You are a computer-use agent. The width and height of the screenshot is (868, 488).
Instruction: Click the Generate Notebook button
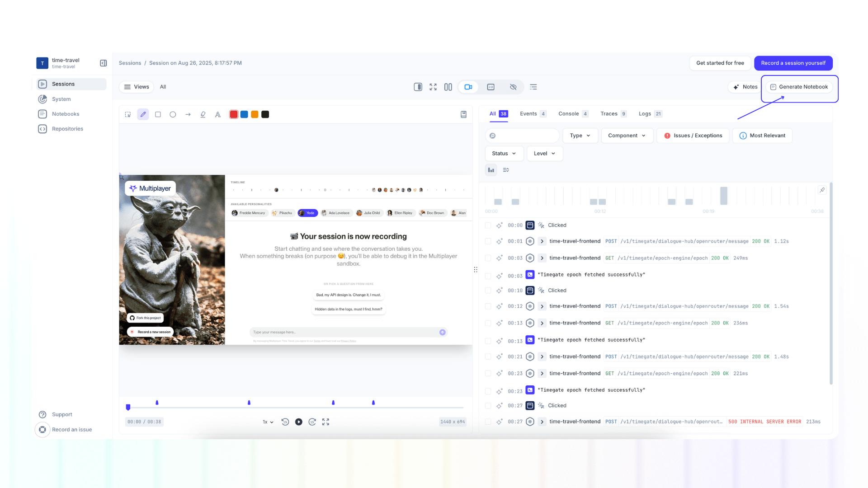click(799, 87)
